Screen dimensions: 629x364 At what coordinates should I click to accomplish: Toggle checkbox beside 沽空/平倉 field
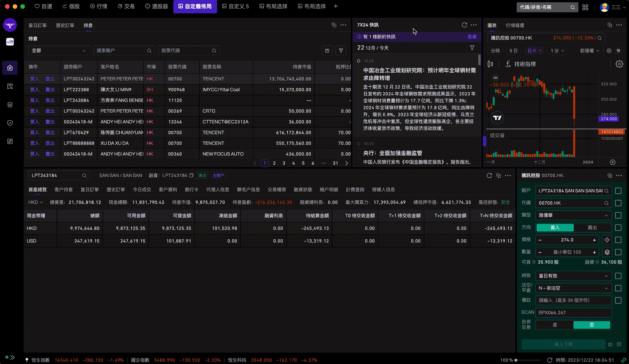point(618,288)
